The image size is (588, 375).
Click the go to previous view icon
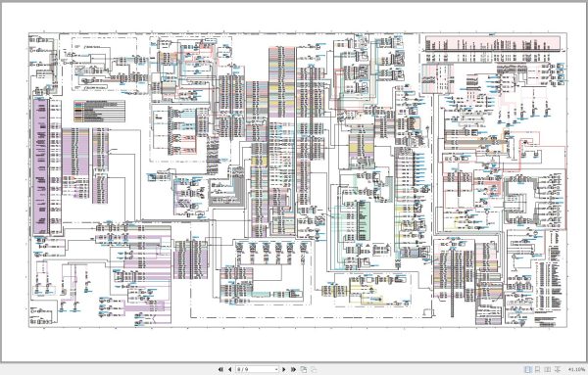point(304,369)
